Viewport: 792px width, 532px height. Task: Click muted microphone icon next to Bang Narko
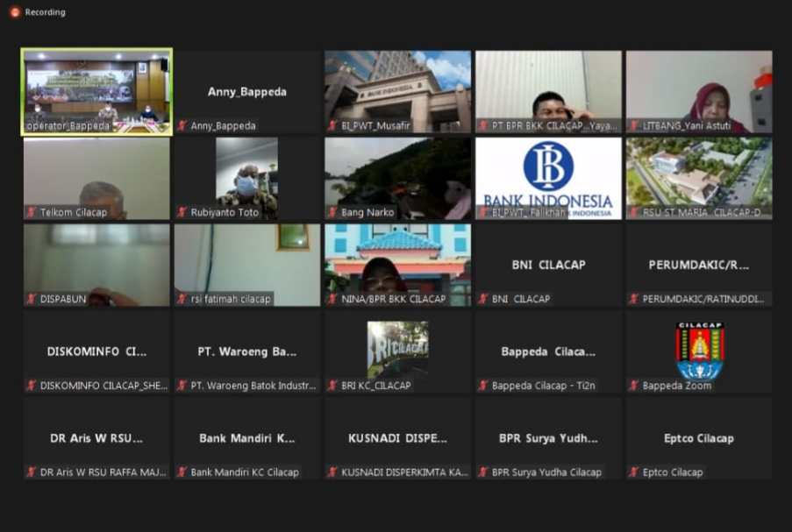tap(333, 212)
